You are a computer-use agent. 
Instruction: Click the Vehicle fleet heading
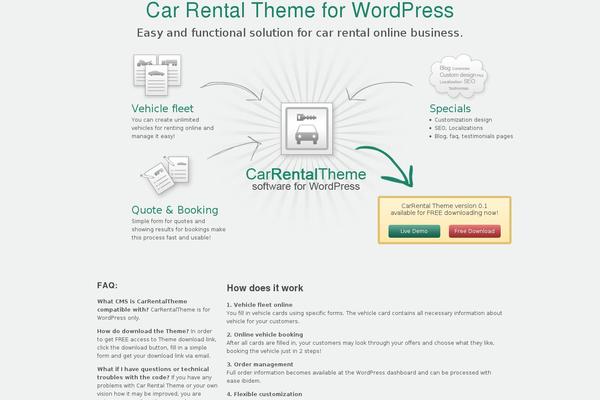pos(162,108)
